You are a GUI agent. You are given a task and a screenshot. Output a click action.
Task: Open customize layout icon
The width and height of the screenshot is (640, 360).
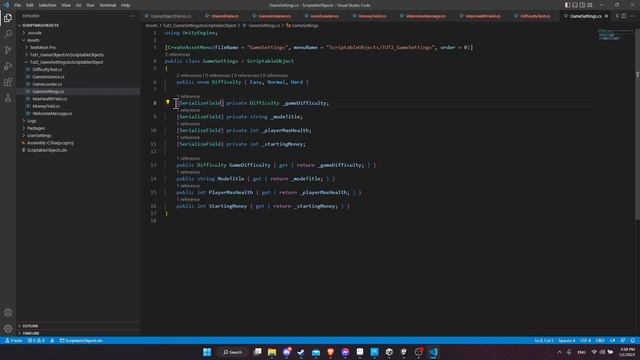pos(590,5)
